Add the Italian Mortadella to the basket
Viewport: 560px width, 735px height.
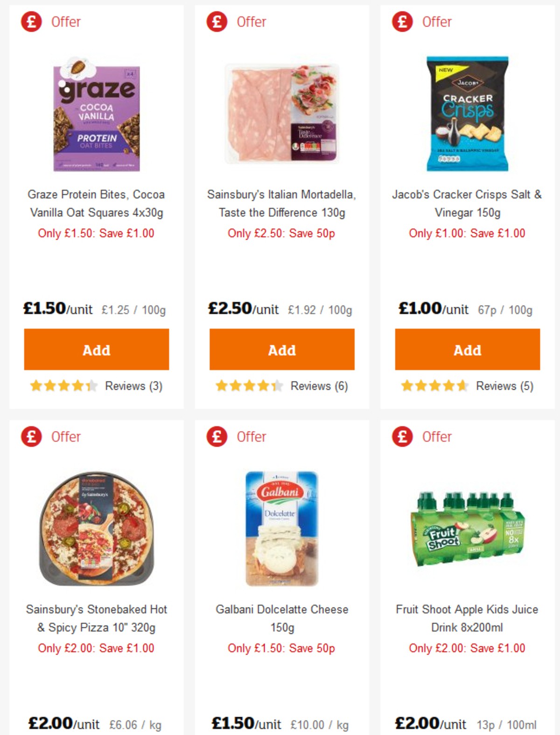(281, 350)
